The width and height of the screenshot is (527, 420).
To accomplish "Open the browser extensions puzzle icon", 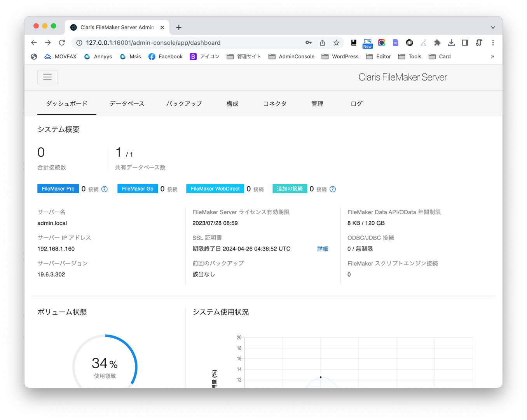I will [x=437, y=43].
